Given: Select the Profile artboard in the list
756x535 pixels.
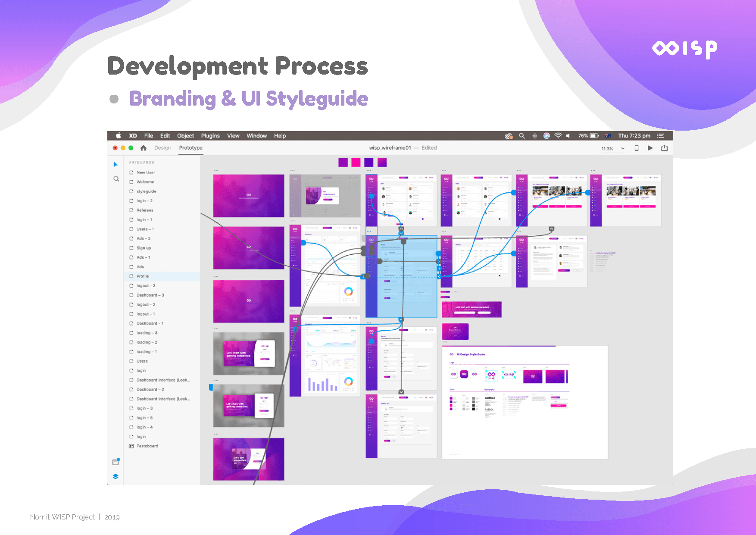Looking at the screenshot, I should click(x=143, y=276).
